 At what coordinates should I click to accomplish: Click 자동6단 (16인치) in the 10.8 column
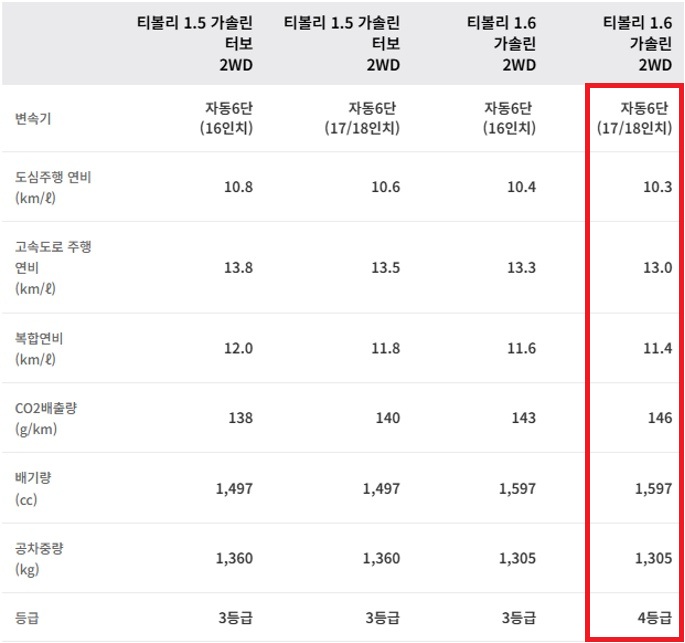[227, 118]
